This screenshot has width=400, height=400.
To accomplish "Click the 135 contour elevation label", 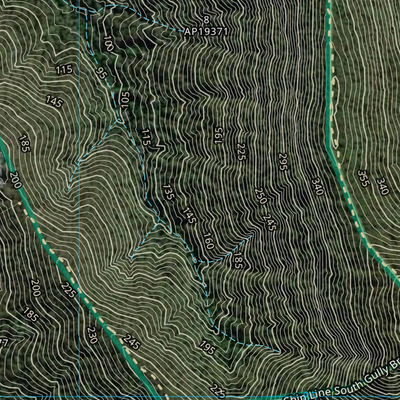I will coord(168,192).
